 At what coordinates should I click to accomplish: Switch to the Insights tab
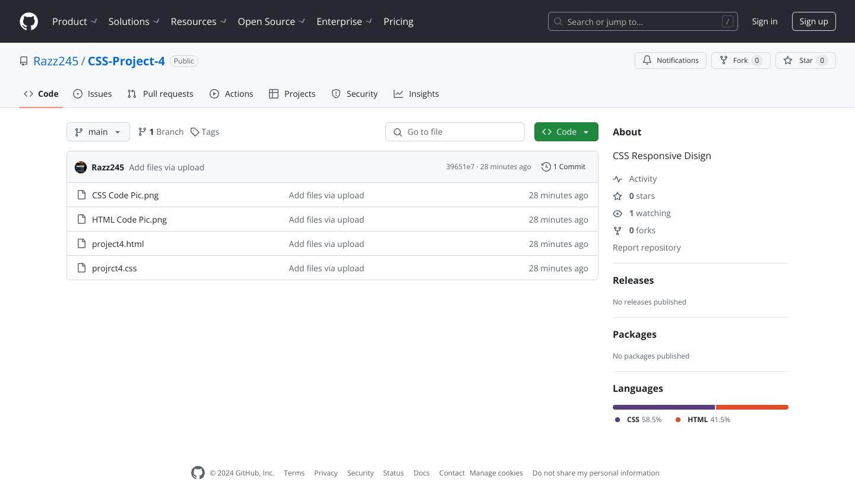click(416, 94)
